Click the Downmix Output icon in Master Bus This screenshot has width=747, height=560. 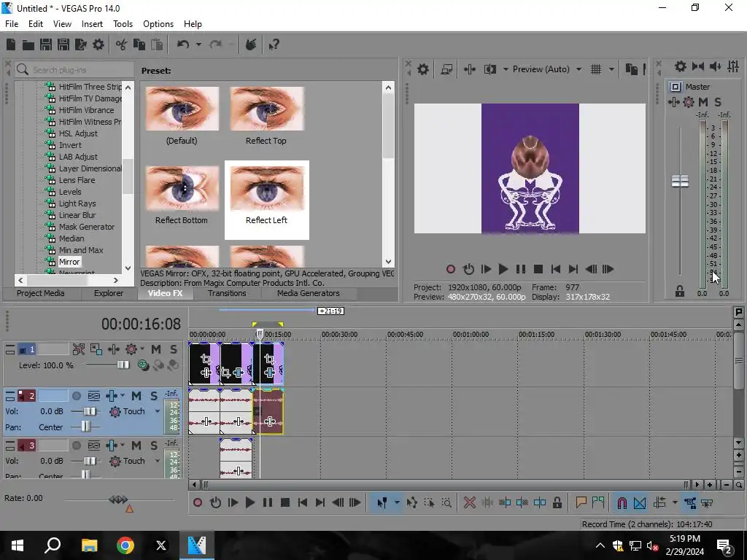click(x=698, y=66)
